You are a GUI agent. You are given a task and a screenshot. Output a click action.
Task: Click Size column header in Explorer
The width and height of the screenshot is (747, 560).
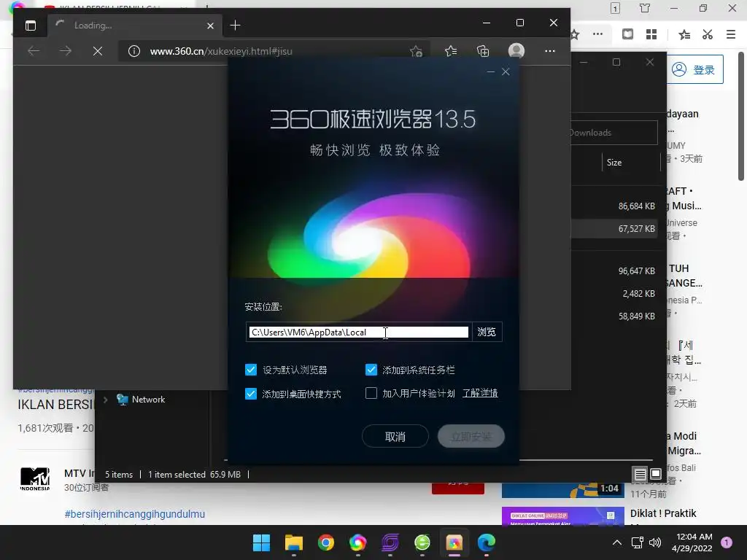pyautogui.click(x=614, y=163)
